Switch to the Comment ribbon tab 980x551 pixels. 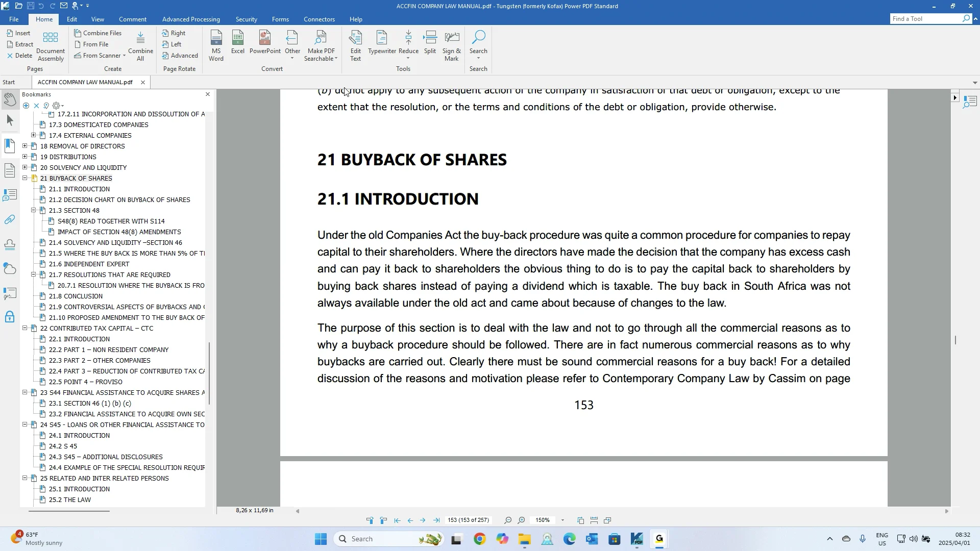132,19
